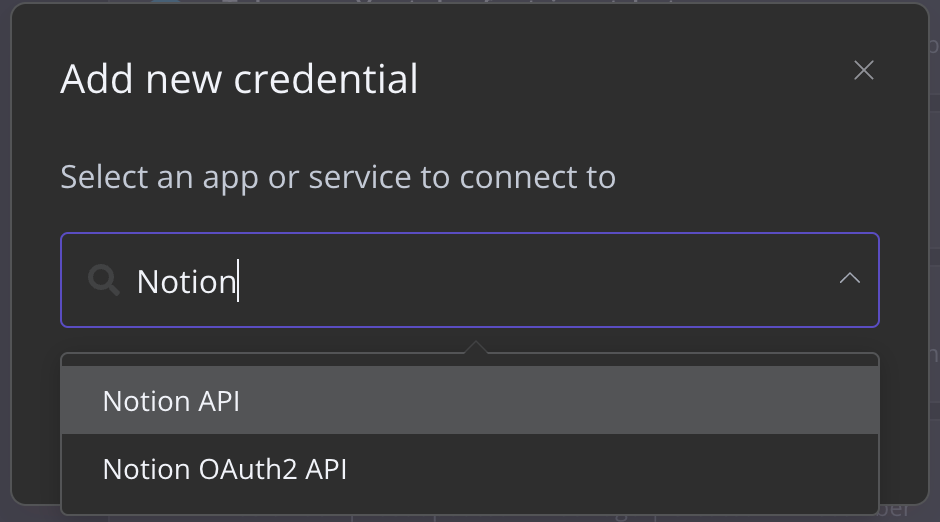
Task: Click the search icon left of "Notion"
Action: point(103,280)
